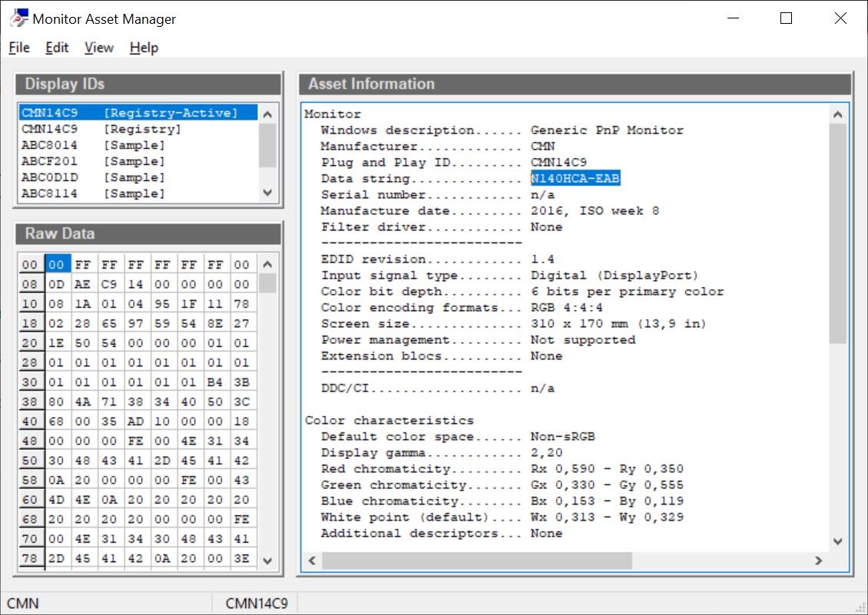Viewport: 868px width, 615px height.
Task: Click raw data row header 58
Action: coord(30,480)
